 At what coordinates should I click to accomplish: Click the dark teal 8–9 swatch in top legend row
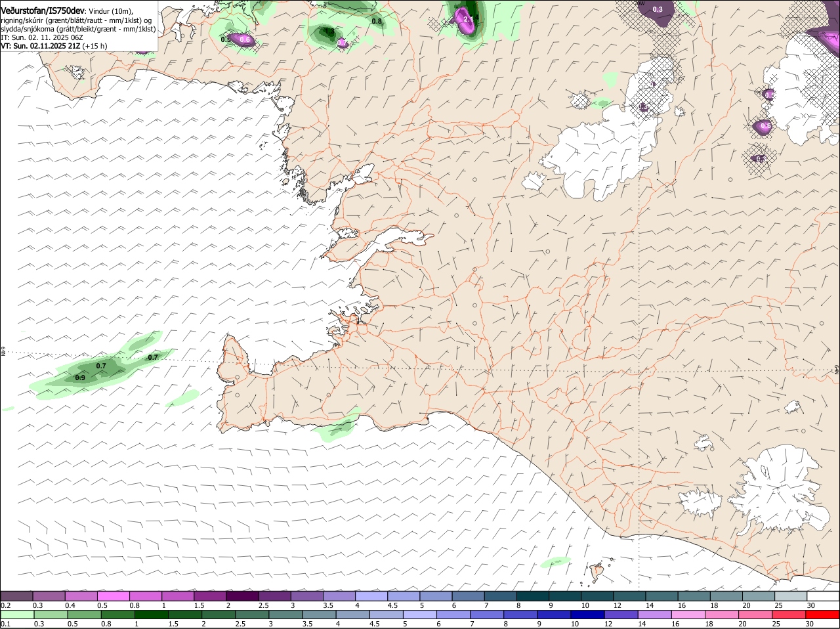pos(534,596)
